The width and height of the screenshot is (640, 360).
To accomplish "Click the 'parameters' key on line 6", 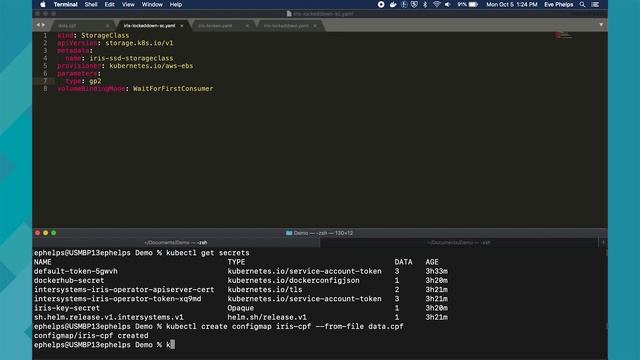I will [x=77, y=73].
